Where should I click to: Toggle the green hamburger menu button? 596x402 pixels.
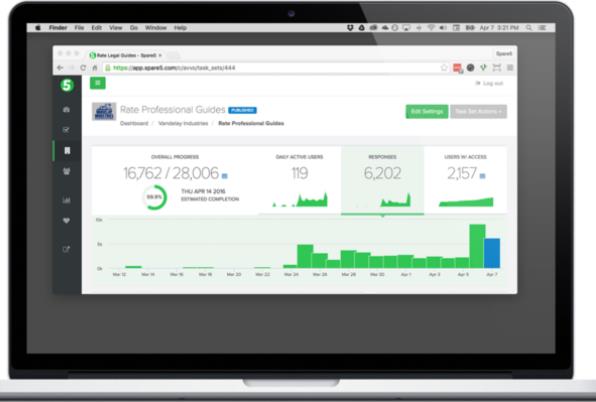(98, 83)
